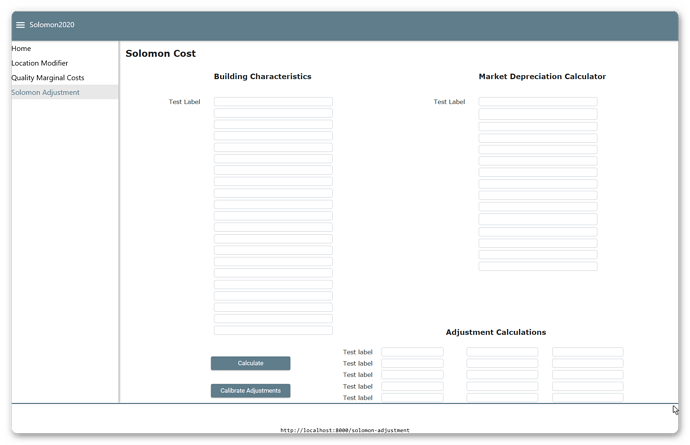
Task: Focus the Test Label field under Market Depreciation Calculator
Action: (538, 102)
